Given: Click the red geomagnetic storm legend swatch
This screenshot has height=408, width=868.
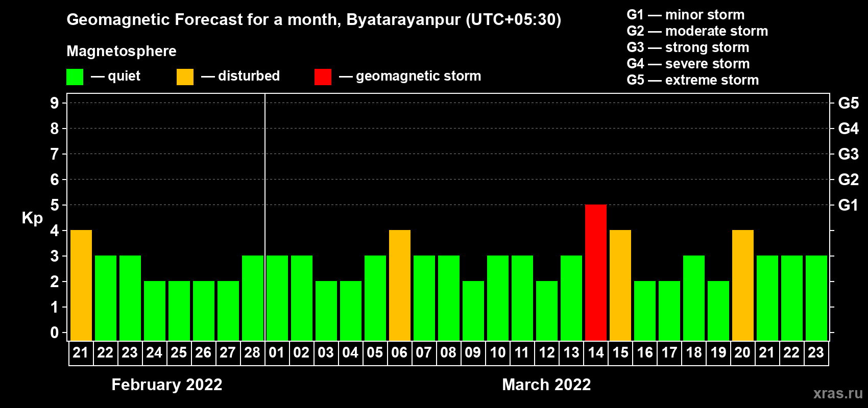Looking at the screenshot, I should tap(323, 77).
